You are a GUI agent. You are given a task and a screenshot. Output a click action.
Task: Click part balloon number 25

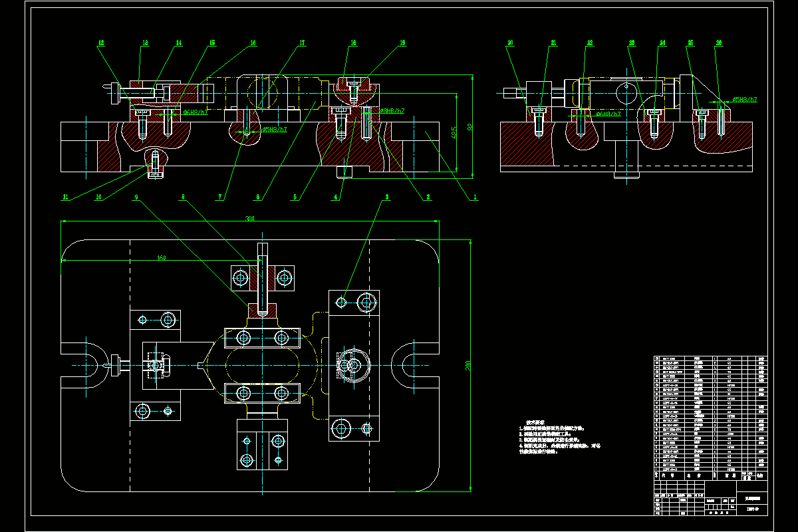(x=690, y=43)
